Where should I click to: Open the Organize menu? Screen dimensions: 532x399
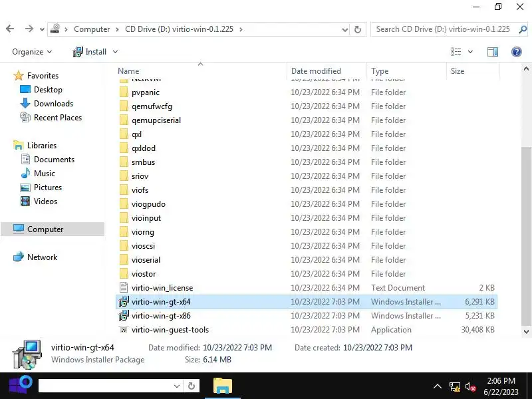[32, 52]
